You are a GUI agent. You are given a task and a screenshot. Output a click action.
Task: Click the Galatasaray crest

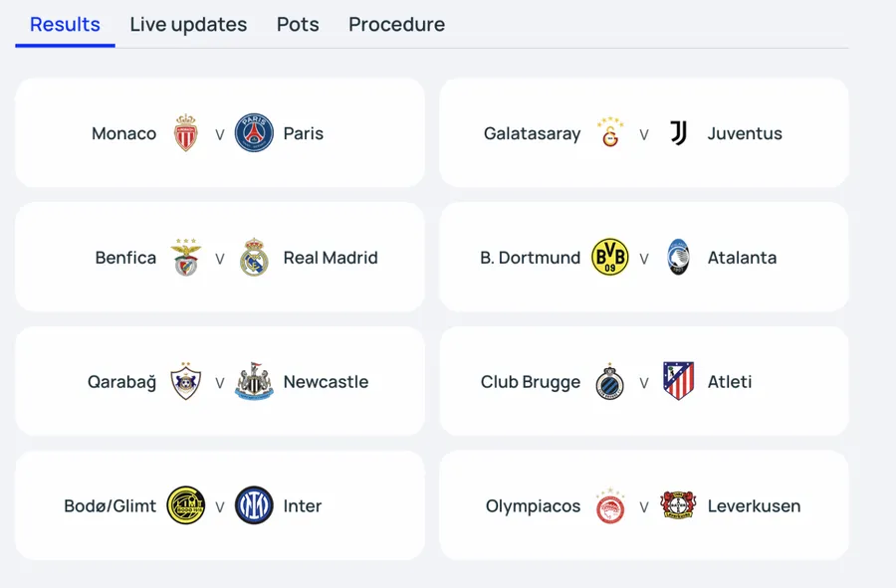(610, 133)
